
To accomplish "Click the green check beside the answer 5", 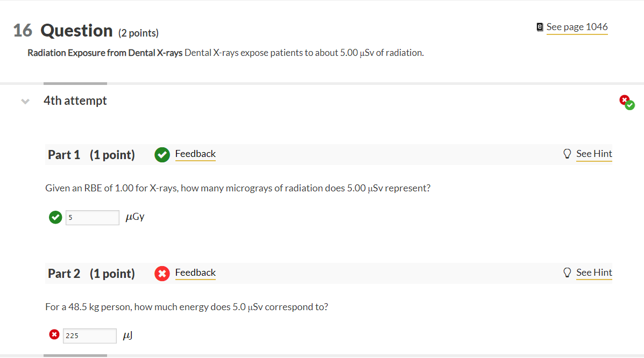I will point(55,217).
